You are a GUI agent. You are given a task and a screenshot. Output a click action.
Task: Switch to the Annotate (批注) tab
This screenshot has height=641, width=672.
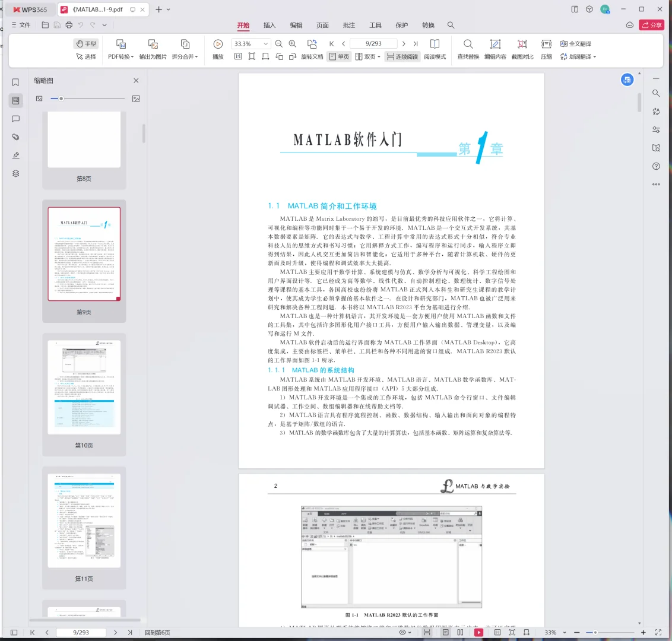(349, 26)
